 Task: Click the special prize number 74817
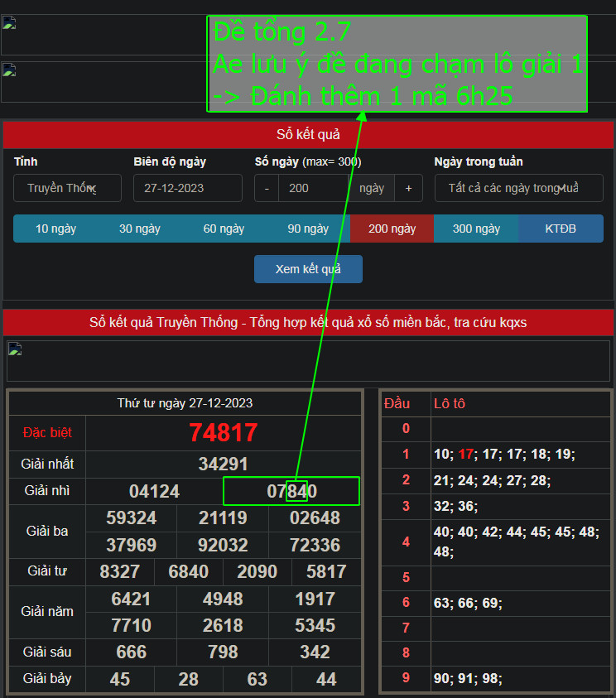pos(223,433)
